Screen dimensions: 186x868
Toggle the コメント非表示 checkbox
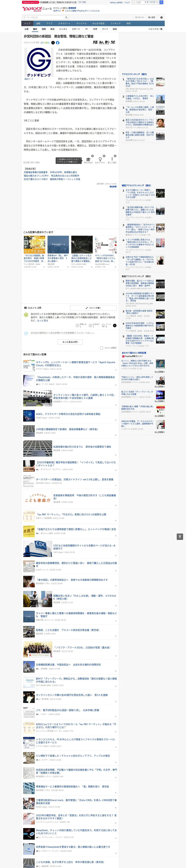click(x=102, y=348)
